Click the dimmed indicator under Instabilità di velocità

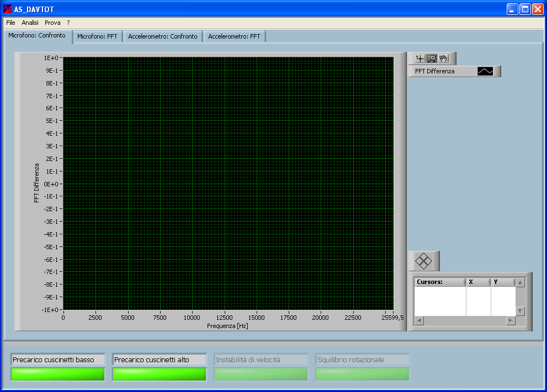(x=261, y=374)
